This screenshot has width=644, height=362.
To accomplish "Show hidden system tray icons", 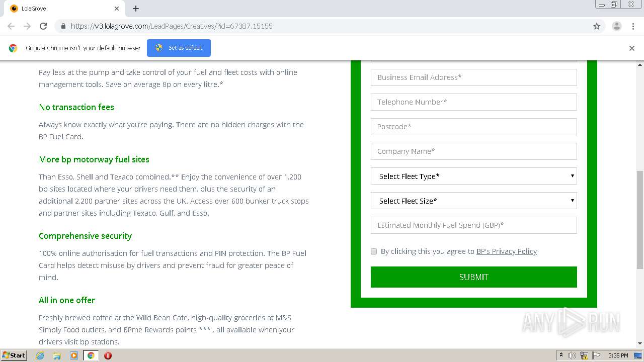I will tap(561, 355).
